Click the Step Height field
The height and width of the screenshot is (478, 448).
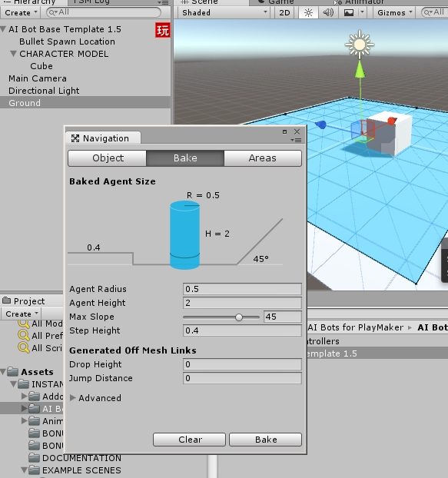pos(242,330)
